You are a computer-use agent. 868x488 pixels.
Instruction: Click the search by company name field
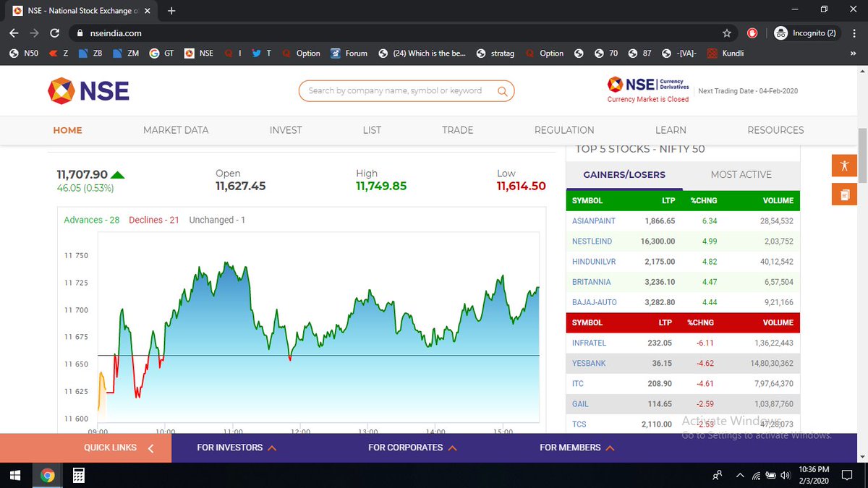click(407, 91)
